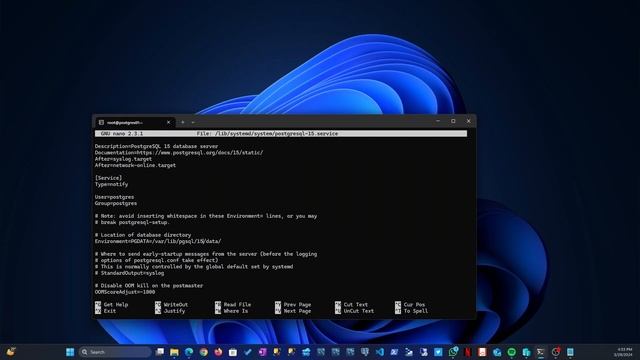Click the 'Read File' nano shortcut
640x360 pixels.
click(237, 304)
